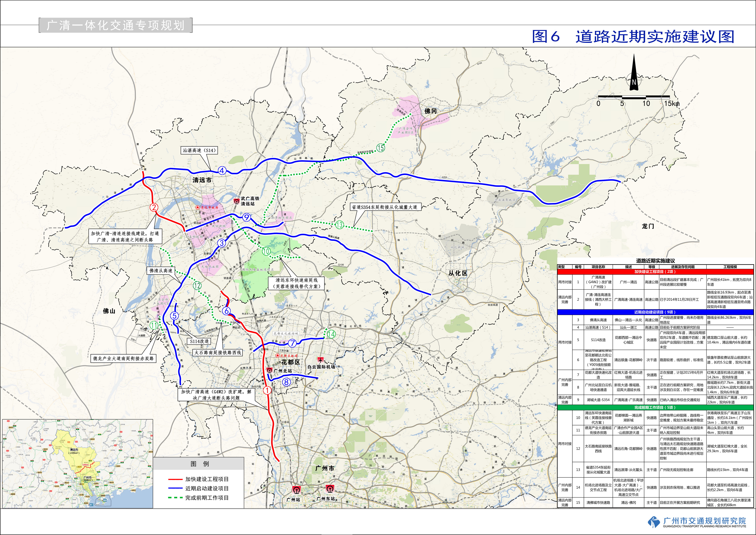This screenshot has width=756, height=535.
Task: Select blue circled marker 4 on Shanzhan expressway
Action: [222, 170]
